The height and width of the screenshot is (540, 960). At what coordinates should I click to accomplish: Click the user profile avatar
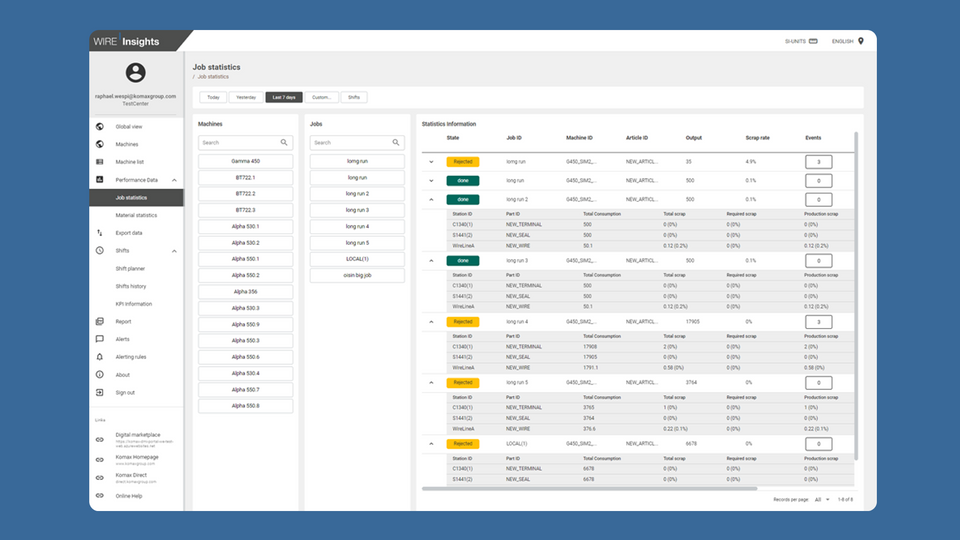tap(136, 73)
